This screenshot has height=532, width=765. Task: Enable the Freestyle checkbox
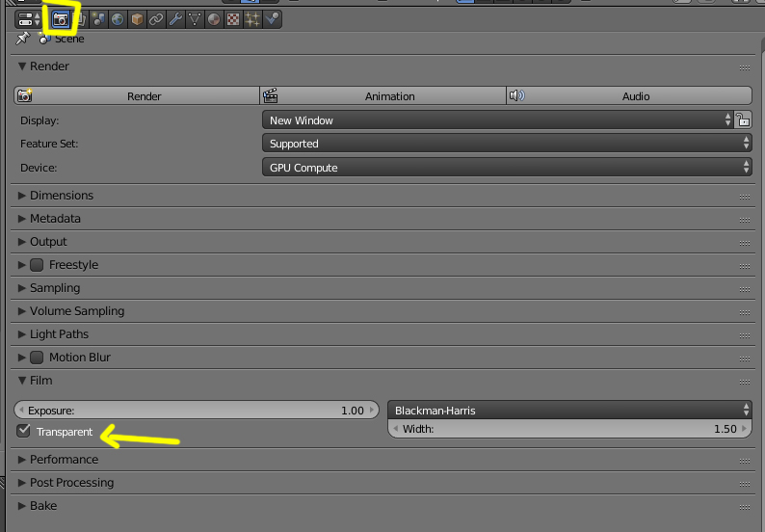pyautogui.click(x=37, y=265)
